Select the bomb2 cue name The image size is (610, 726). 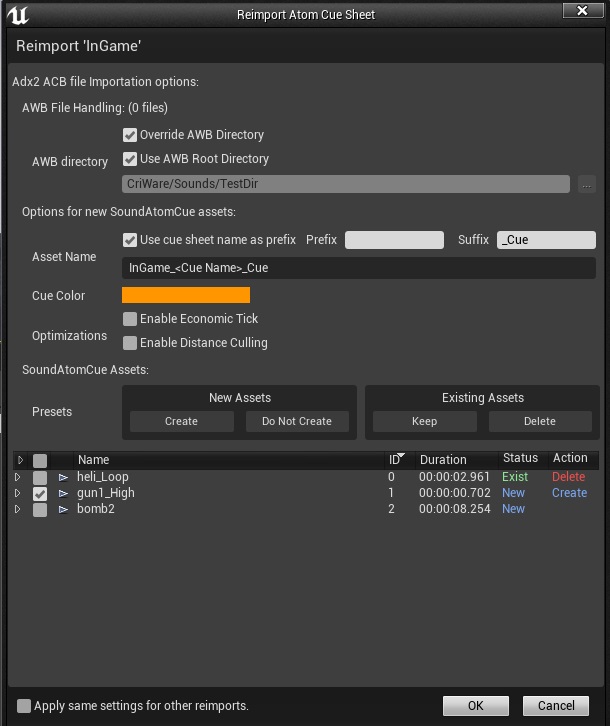[96, 509]
